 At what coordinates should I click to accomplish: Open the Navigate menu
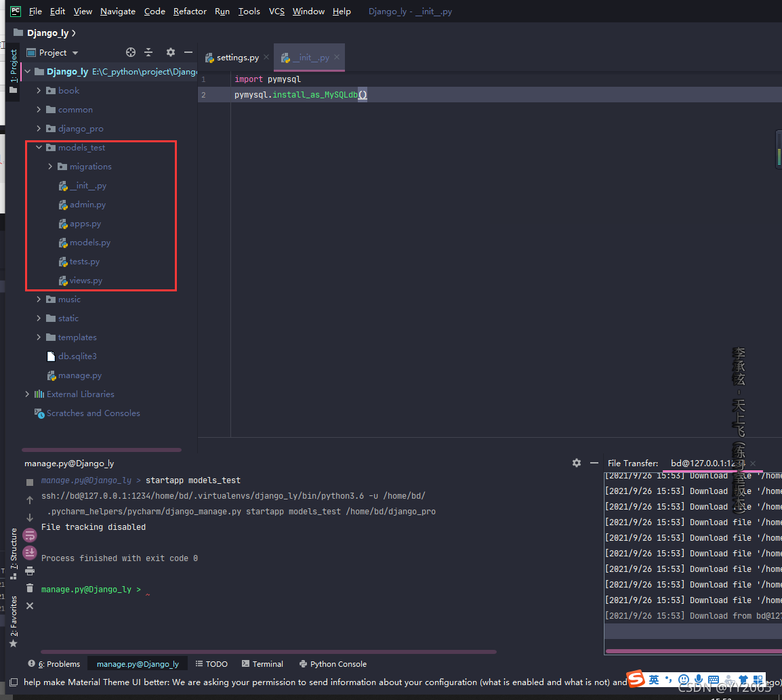click(118, 11)
